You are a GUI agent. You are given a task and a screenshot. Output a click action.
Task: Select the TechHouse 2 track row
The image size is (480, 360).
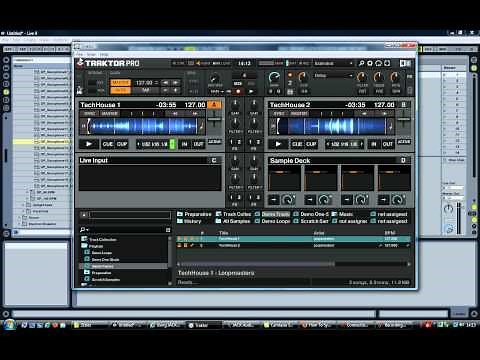pyautogui.click(x=293, y=245)
